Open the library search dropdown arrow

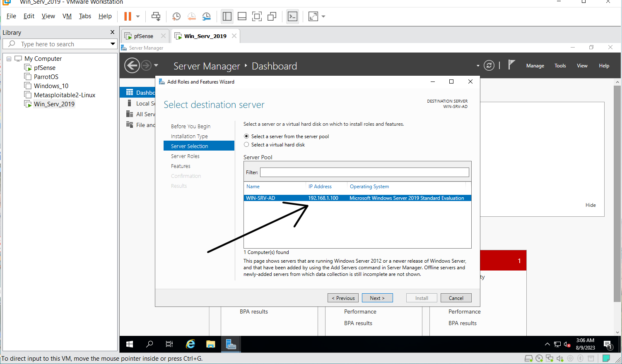112,44
